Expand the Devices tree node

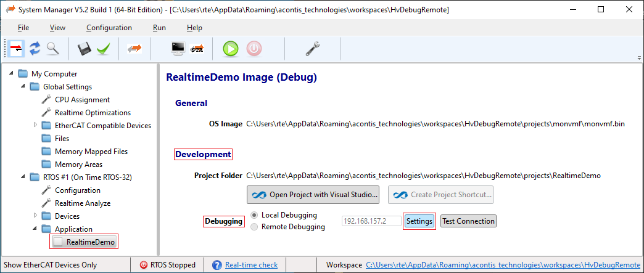pos(35,216)
